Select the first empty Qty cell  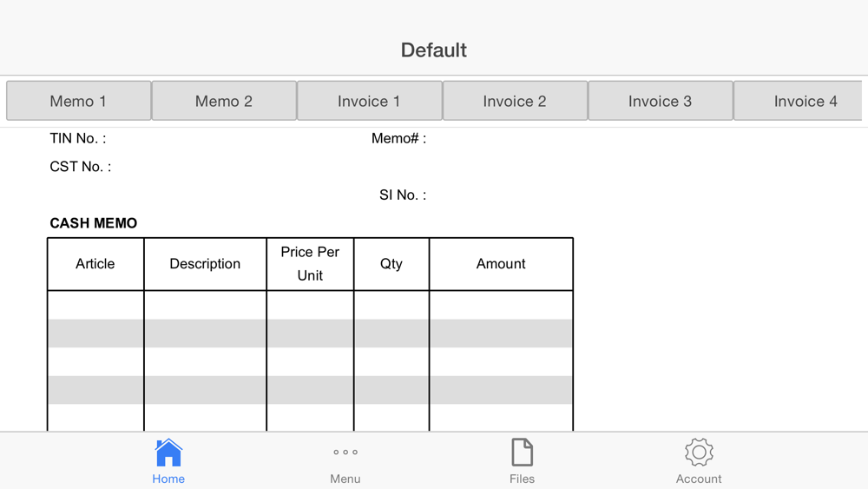point(391,305)
